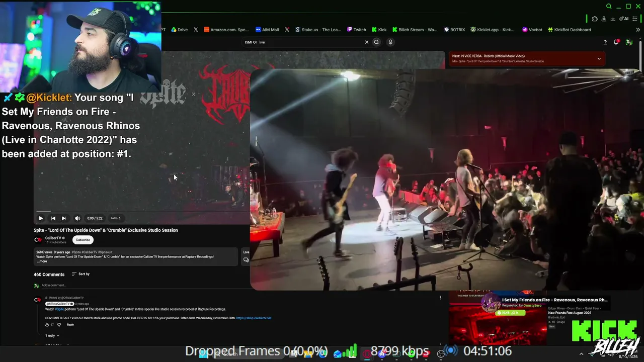Go to the previous video

[x=53, y=218]
